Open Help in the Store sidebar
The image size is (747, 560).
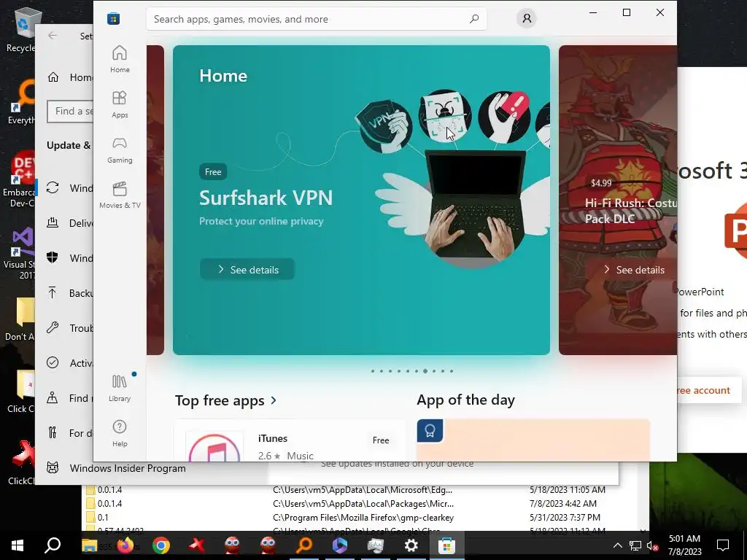point(120,433)
